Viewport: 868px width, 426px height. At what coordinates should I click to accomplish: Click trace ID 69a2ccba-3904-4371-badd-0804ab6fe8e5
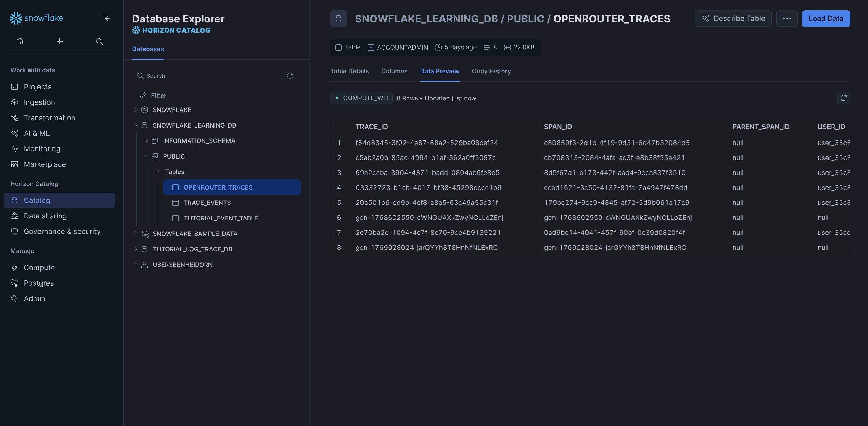[x=427, y=172]
